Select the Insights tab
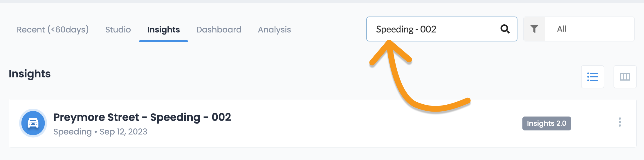The width and height of the screenshot is (644, 160). 163,30
